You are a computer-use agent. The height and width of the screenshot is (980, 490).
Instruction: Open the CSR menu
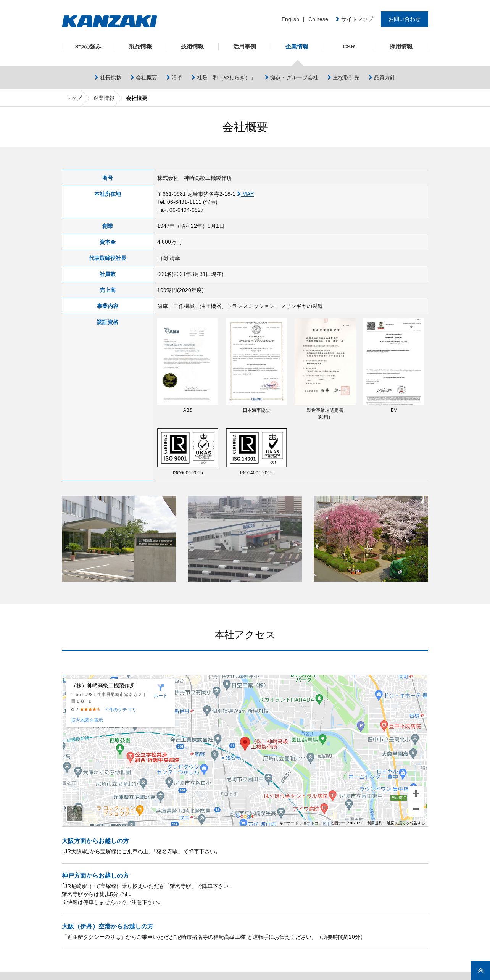tap(349, 47)
